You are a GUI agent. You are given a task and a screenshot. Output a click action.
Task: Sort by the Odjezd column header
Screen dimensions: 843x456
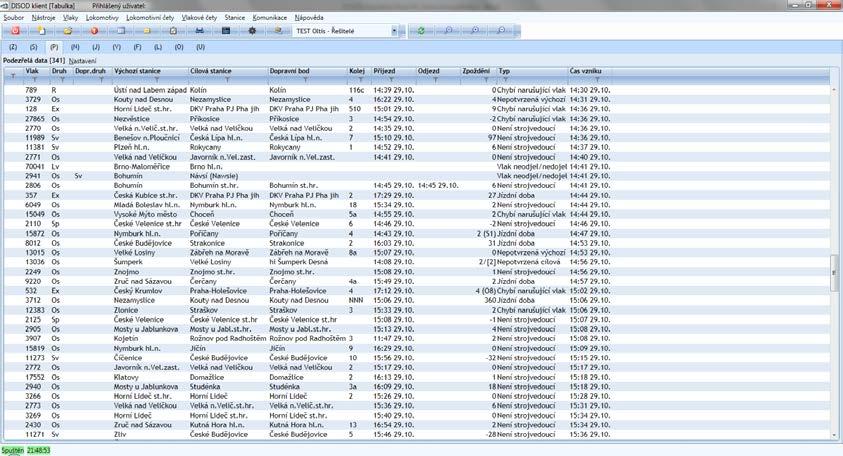[x=428, y=71]
